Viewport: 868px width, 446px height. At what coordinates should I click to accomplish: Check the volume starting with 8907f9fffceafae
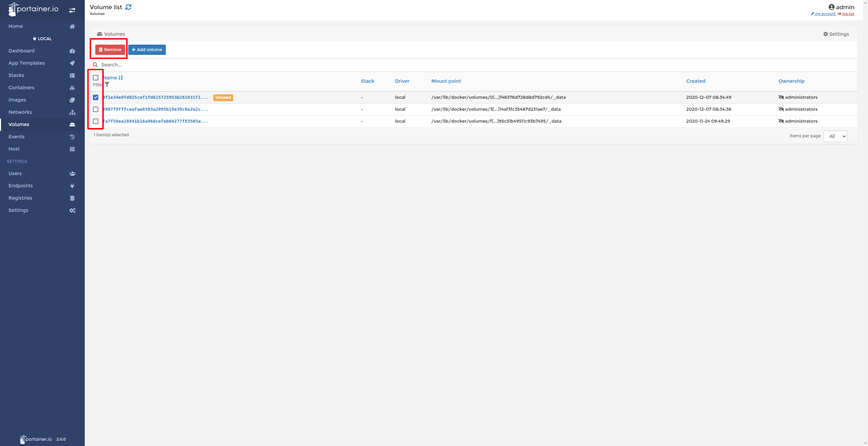(96, 109)
